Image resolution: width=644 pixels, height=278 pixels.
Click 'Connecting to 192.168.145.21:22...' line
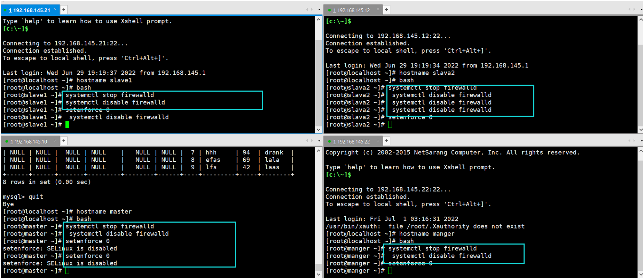point(65,43)
